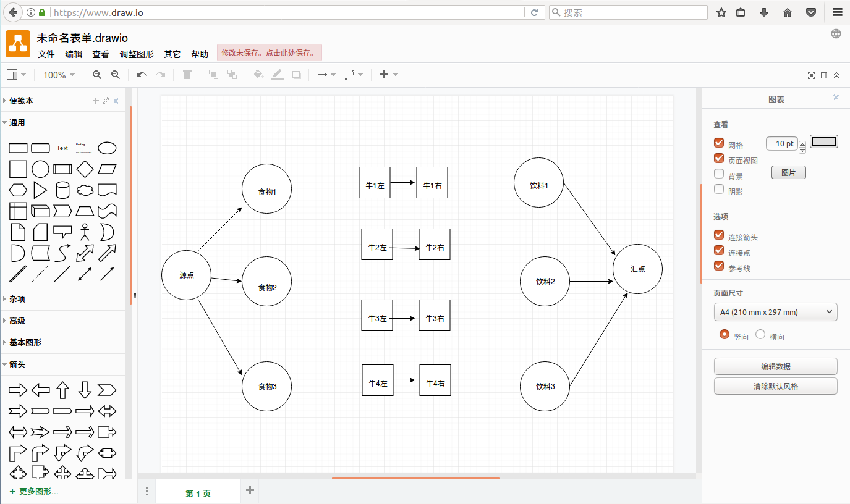Toggle the 连接箭头 checkbox
Image resolution: width=850 pixels, height=504 pixels.
pyautogui.click(x=719, y=235)
